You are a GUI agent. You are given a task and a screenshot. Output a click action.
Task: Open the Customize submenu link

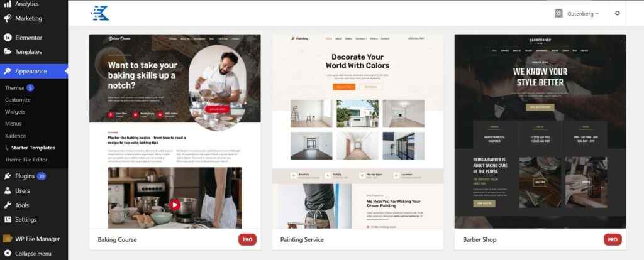18,100
